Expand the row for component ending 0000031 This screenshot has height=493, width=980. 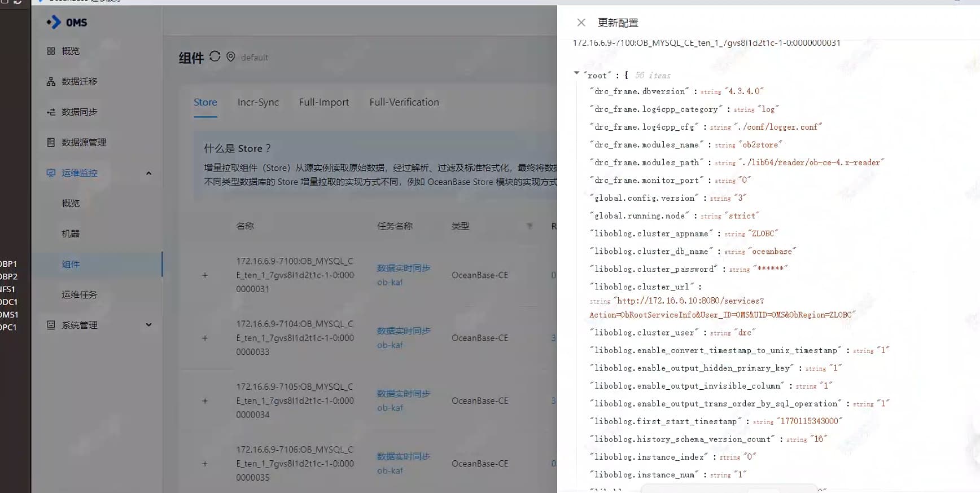click(205, 275)
